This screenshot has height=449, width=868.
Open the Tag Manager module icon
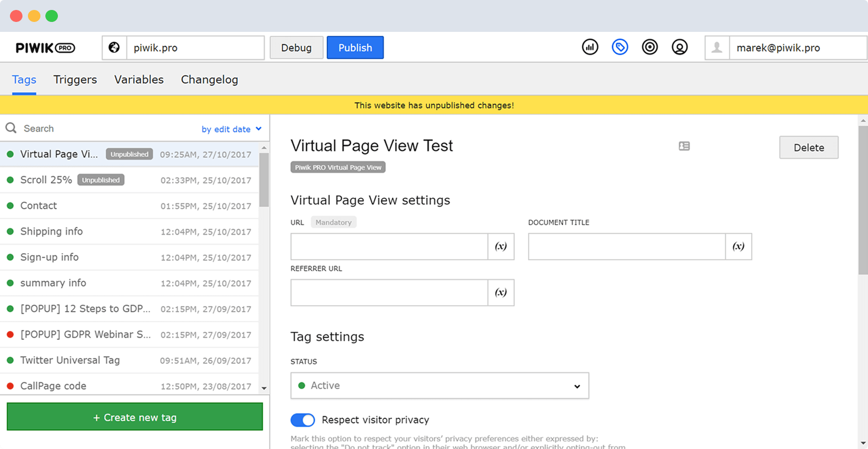pos(620,47)
